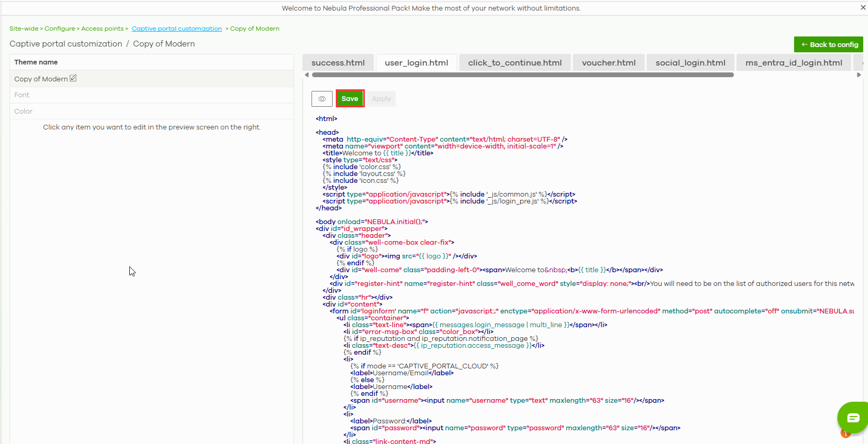Follow the Captive portal customization breadcrumb link

177,29
